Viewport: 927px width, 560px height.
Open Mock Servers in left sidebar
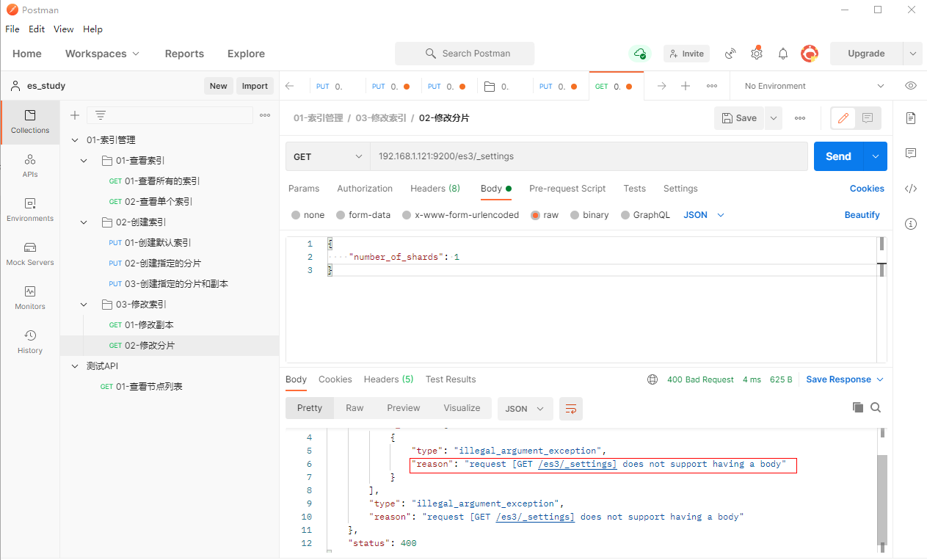coord(30,253)
